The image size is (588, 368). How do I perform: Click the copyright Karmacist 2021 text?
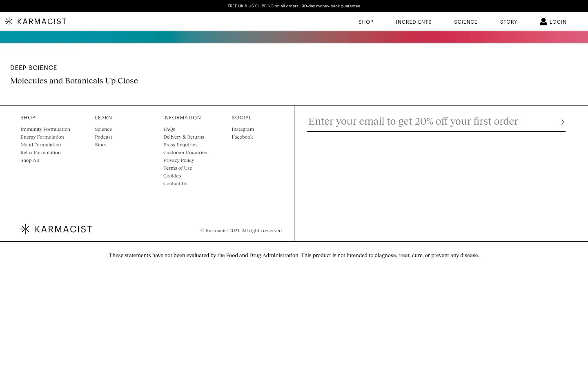coord(241,231)
